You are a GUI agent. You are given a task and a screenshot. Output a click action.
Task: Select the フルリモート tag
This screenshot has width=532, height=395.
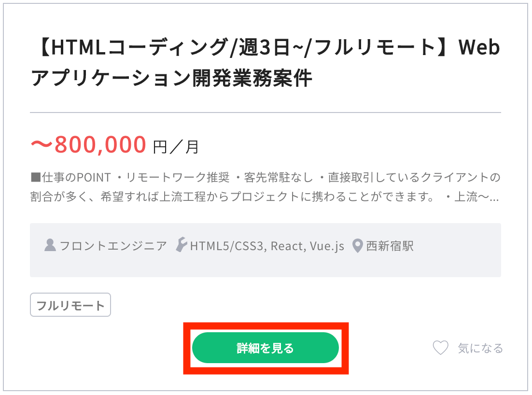pos(70,305)
